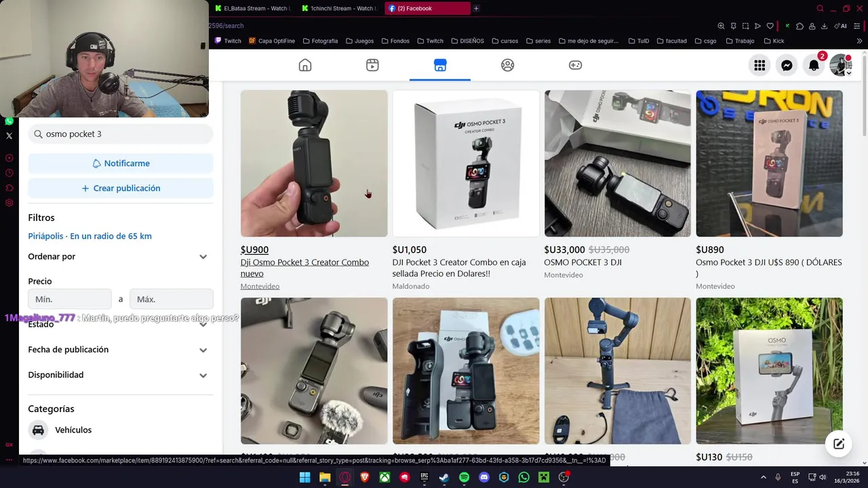Open the Vehículos category
This screenshot has width=868, height=488.
tap(121, 430)
